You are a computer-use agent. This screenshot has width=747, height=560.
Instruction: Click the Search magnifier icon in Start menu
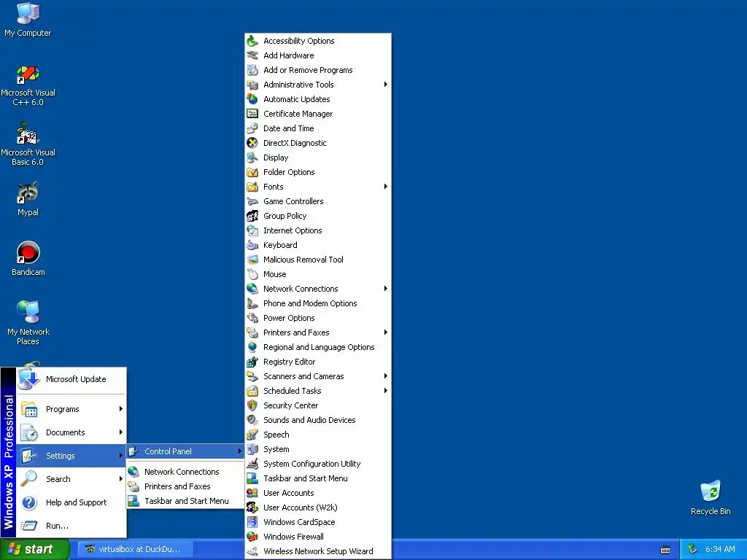point(29,478)
